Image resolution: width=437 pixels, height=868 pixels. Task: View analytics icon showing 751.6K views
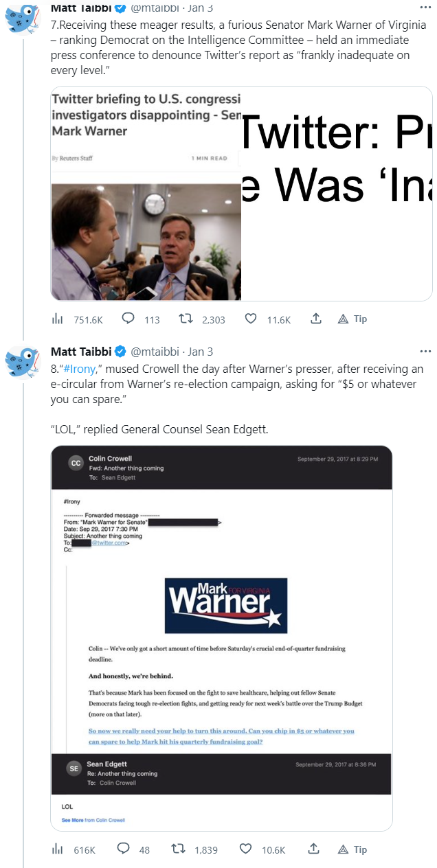point(58,319)
